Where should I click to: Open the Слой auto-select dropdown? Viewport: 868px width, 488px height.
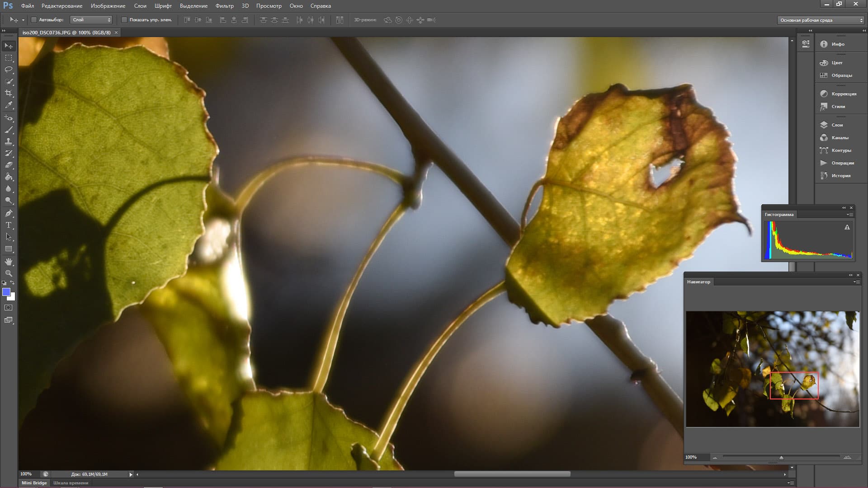pyautogui.click(x=91, y=20)
